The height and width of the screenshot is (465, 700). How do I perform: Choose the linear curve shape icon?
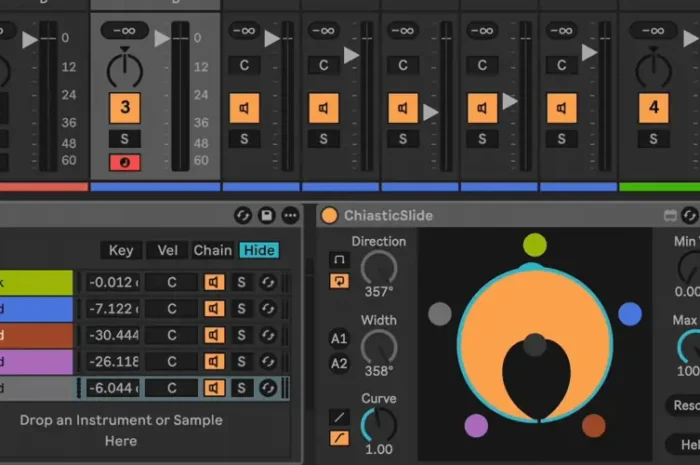click(339, 418)
